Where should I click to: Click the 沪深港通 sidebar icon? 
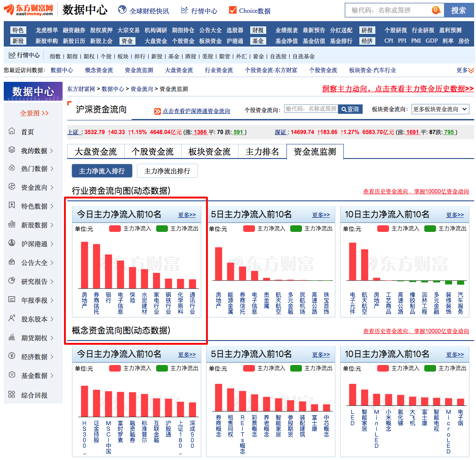point(12,243)
